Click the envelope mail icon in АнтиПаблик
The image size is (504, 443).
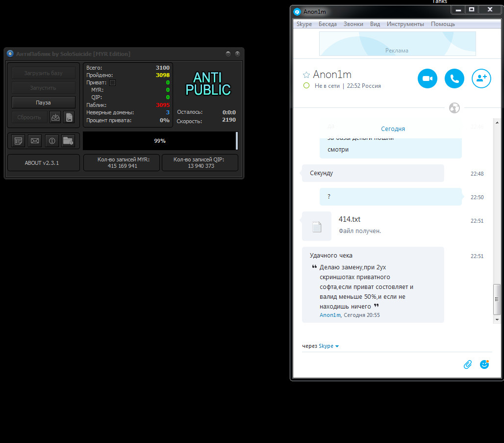[35, 141]
